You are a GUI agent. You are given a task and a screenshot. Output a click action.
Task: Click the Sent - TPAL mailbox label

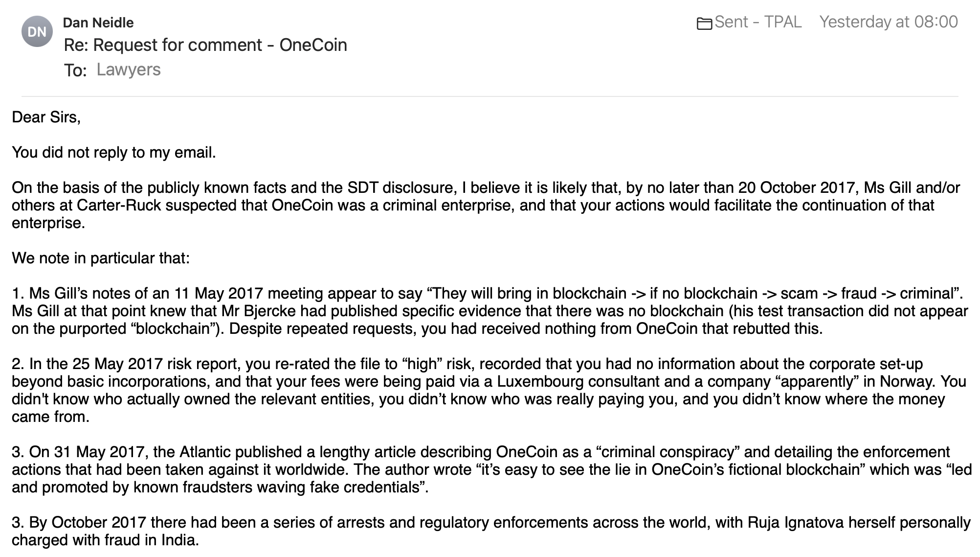point(758,22)
